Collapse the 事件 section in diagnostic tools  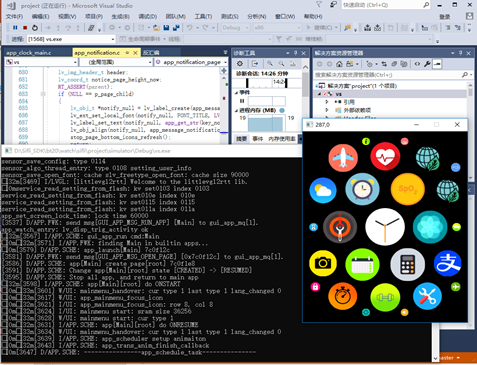(236, 92)
